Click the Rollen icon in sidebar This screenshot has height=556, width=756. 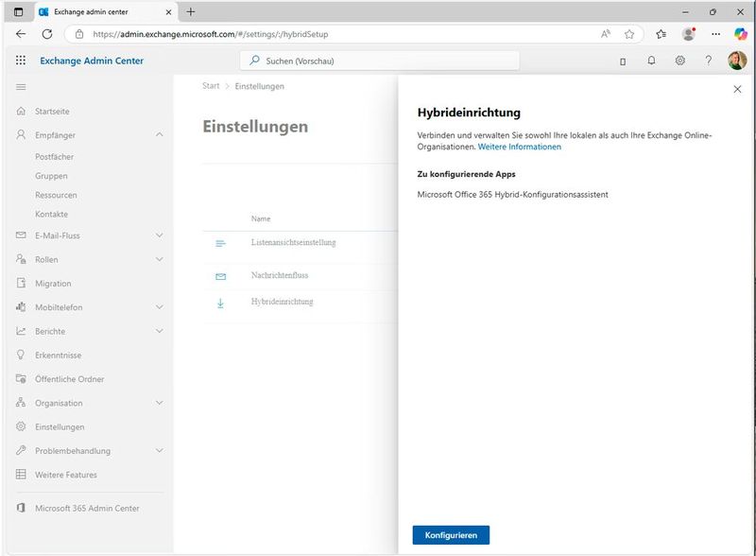pos(21,259)
